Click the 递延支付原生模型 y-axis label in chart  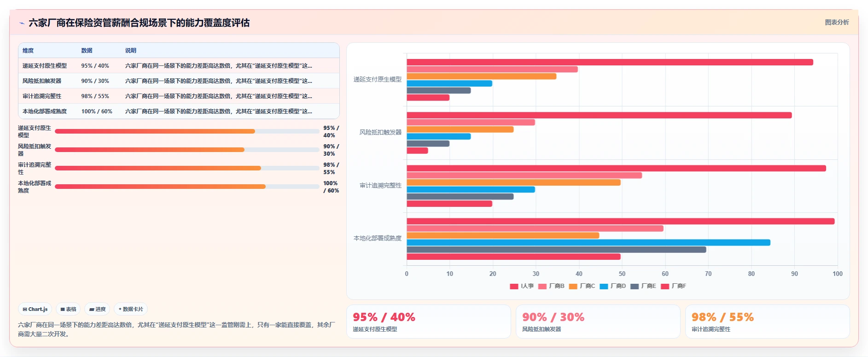378,79
